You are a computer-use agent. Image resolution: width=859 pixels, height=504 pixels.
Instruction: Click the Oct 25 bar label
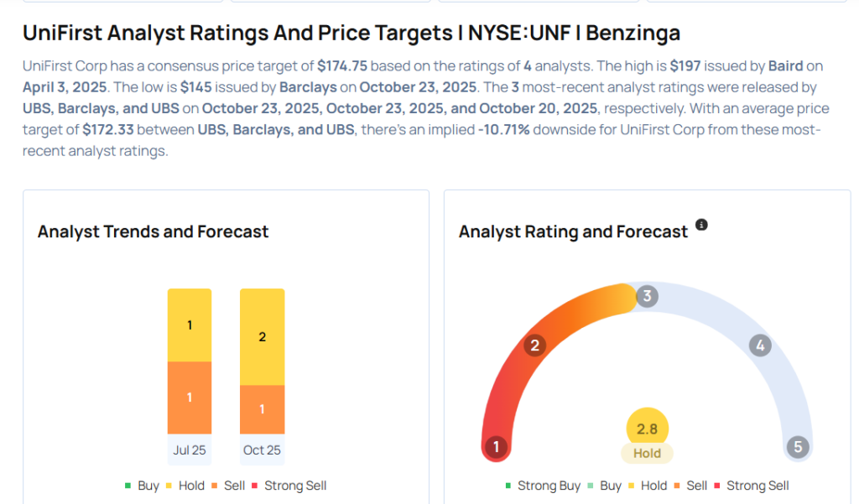(262, 450)
